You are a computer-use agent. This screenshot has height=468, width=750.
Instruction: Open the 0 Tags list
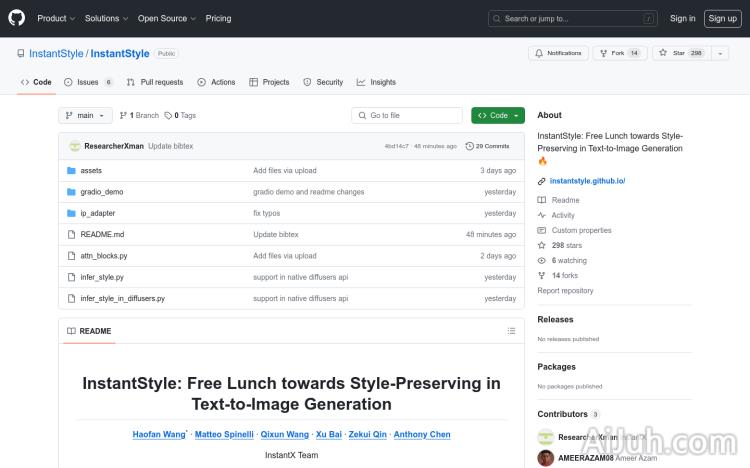pos(181,116)
